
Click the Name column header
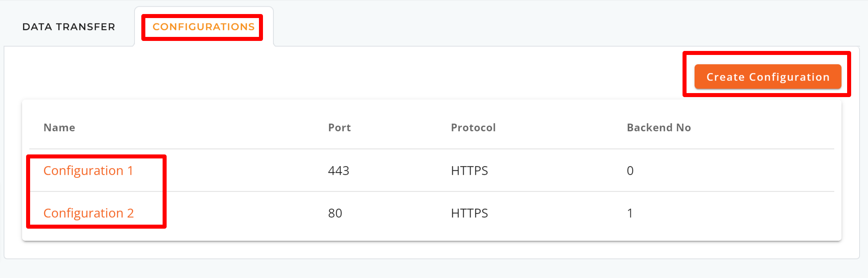tap(59, 128)
